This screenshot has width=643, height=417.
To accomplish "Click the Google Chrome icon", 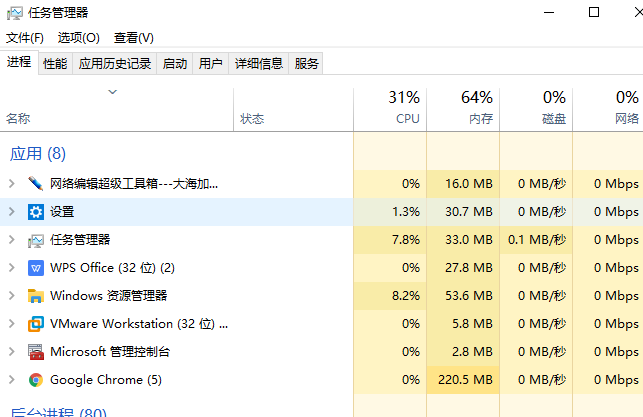I will point(36,380).
